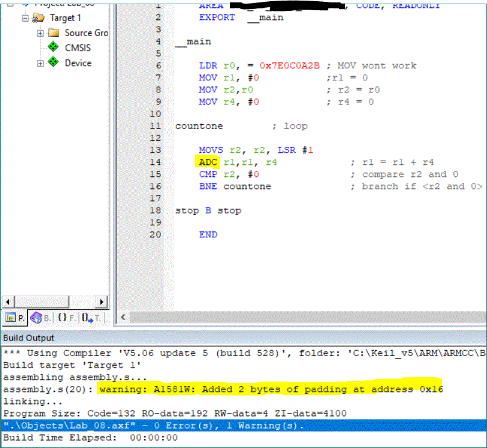The width and height of the screenshot is (487, 448).
Task: Collapse the Target 1 tree node
Action: point(25,18)
